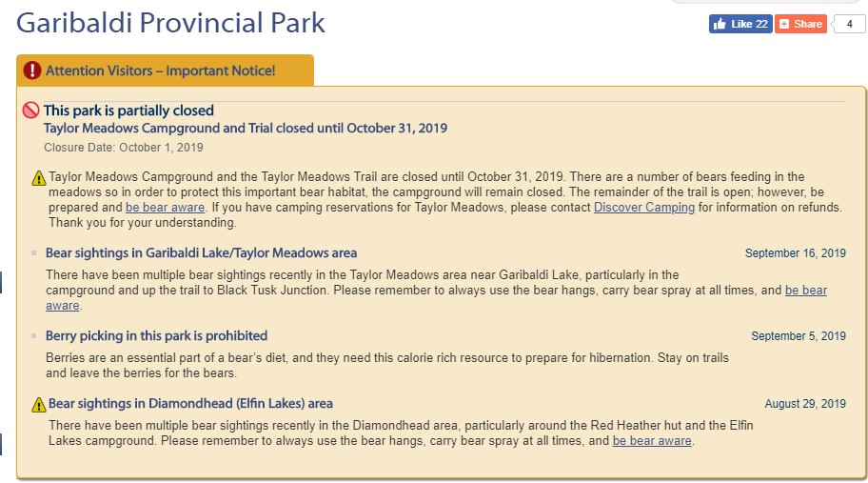868x483 pixels.
Task: Click the warning triangle beside Diamondhead sightings
Action: tap(39, 404)
